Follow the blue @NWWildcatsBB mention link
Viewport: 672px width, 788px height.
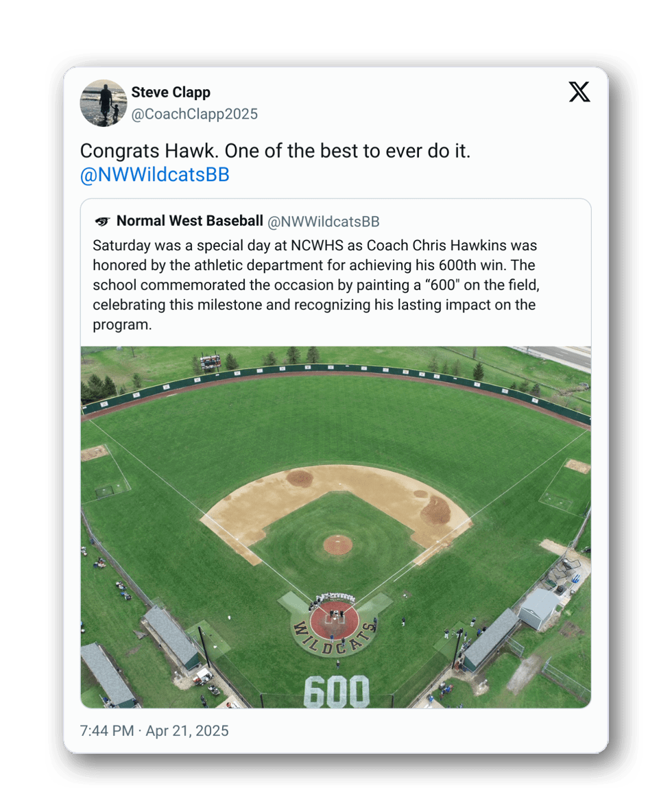tap(155, 175)
